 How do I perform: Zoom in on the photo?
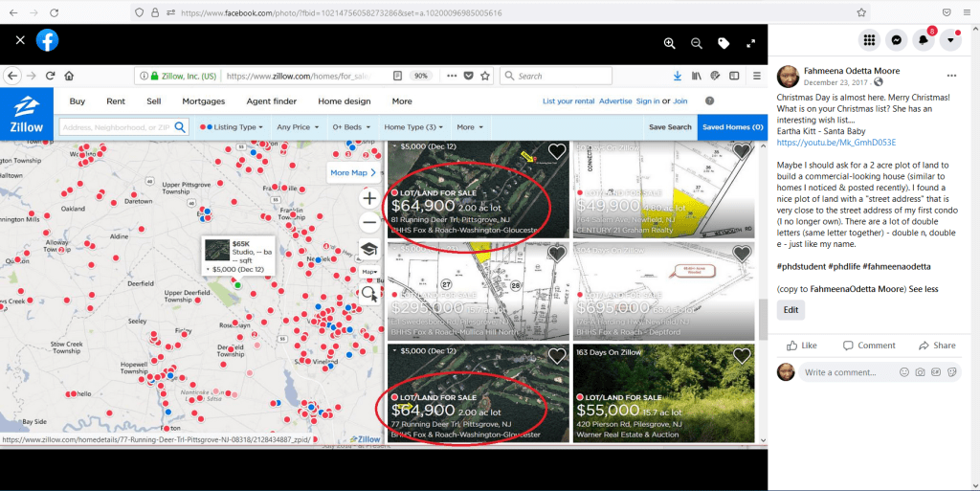click(670, 43)
